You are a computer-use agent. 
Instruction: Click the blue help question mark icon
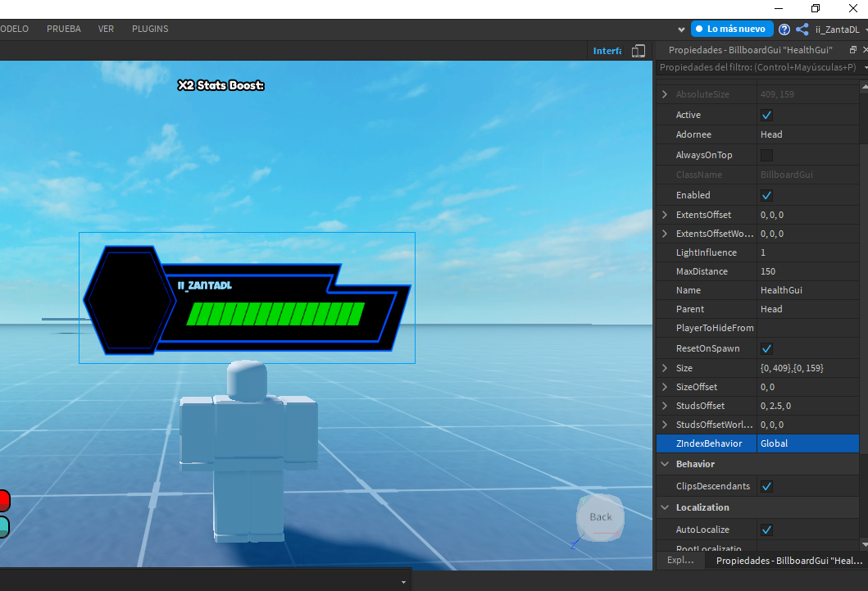pos(784,30)
